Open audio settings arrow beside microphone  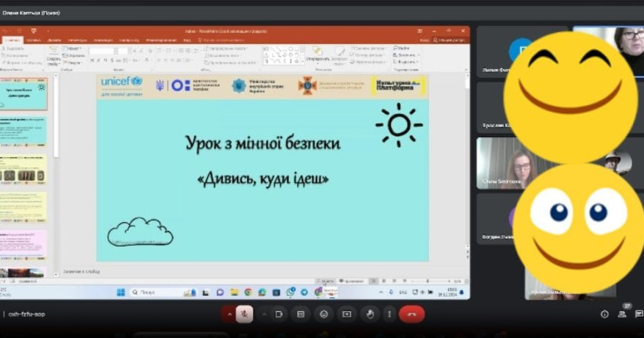click(x=230, y=314)
